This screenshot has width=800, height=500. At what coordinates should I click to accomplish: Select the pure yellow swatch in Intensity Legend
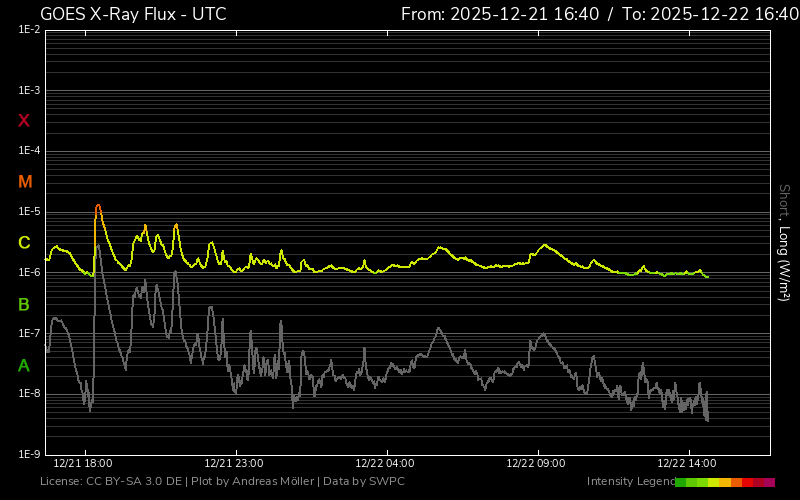pos(713,482)
